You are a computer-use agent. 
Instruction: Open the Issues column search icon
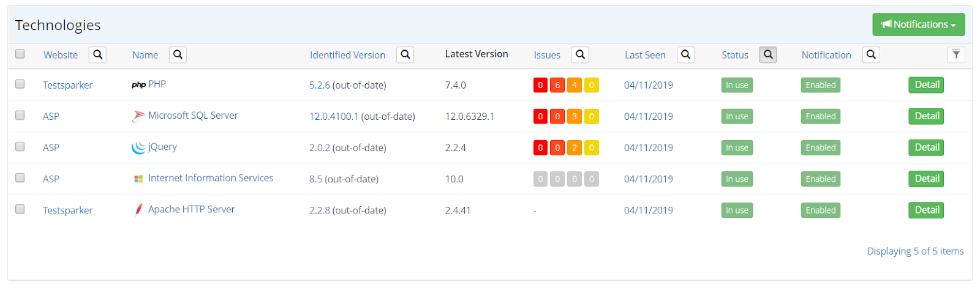coord(580,54)
